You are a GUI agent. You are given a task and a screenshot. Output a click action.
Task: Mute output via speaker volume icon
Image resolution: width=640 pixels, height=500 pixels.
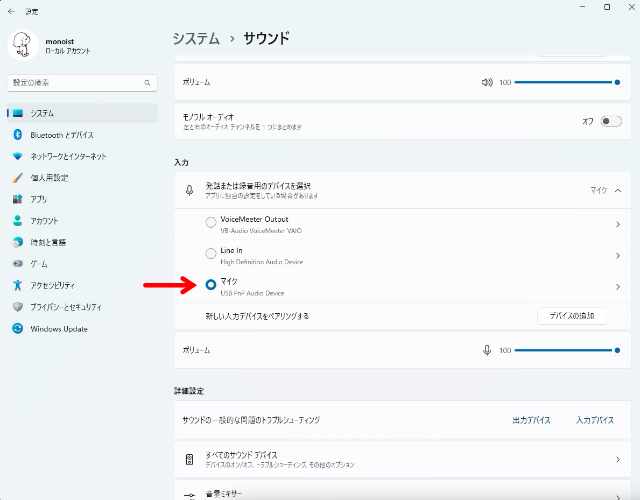(487, 82)
